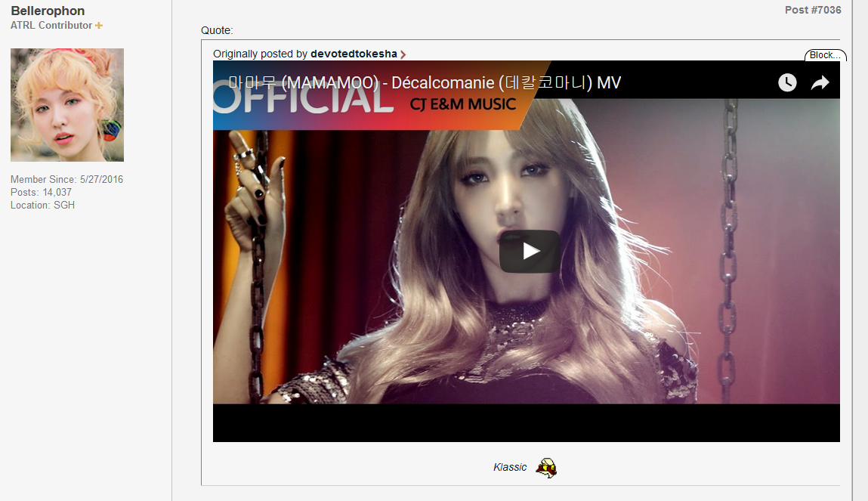
Task: Open the video title link on YouTube
Action: pos(424,82)
